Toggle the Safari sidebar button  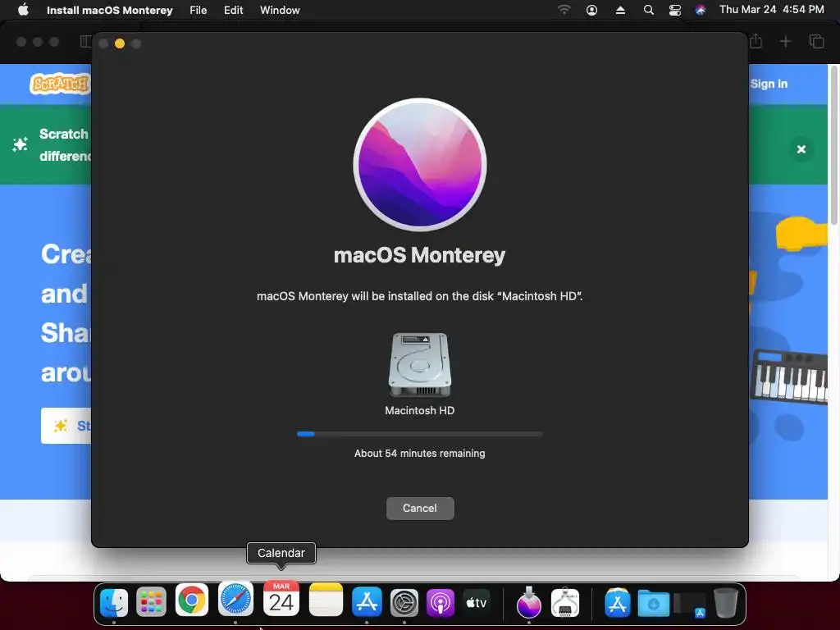tap(85, 41)
